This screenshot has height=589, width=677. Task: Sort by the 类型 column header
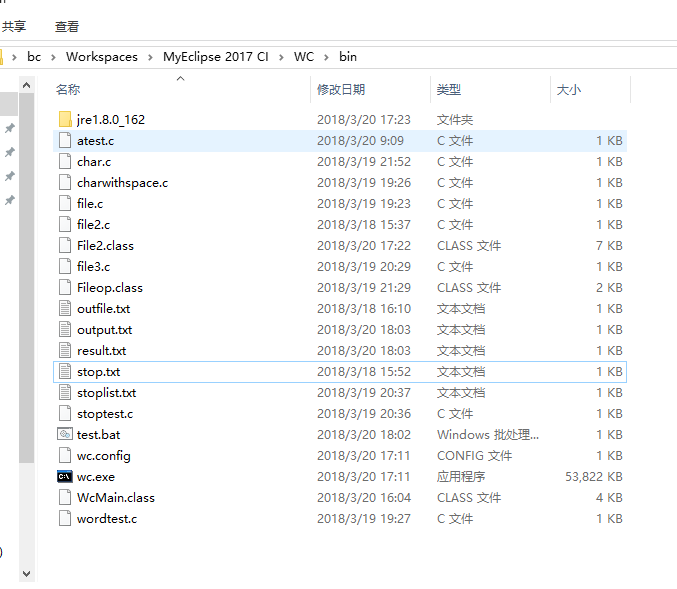[449, 90]
